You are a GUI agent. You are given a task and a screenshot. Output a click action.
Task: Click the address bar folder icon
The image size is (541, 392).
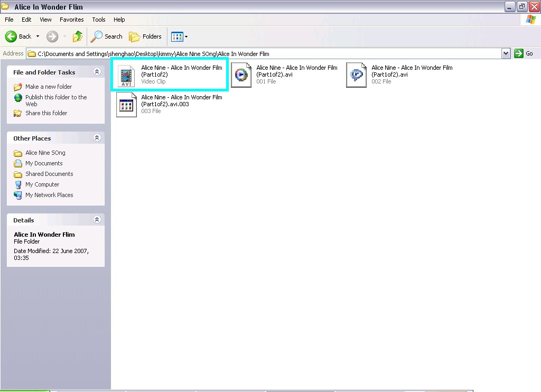click(32, 54)
